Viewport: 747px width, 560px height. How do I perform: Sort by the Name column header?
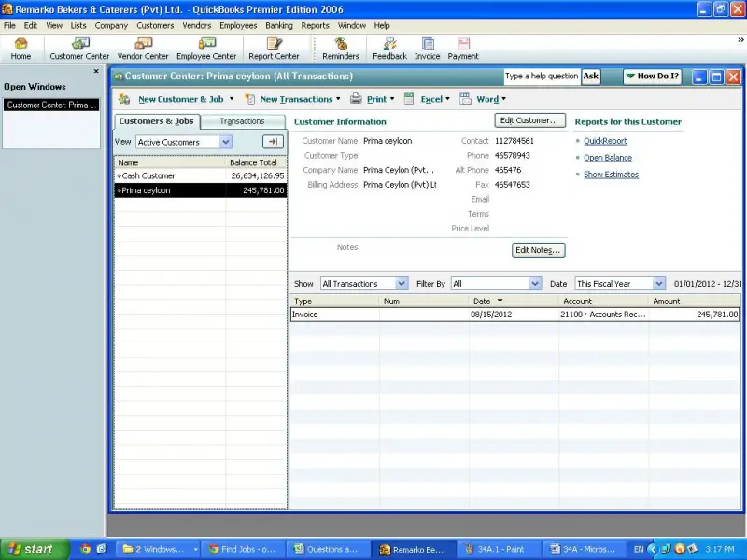[170, 162]
